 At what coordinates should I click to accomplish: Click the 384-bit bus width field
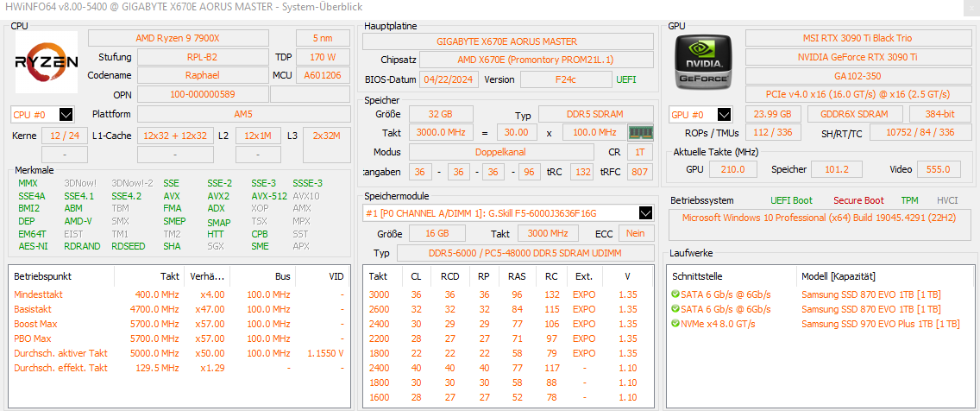coord(939,115)
